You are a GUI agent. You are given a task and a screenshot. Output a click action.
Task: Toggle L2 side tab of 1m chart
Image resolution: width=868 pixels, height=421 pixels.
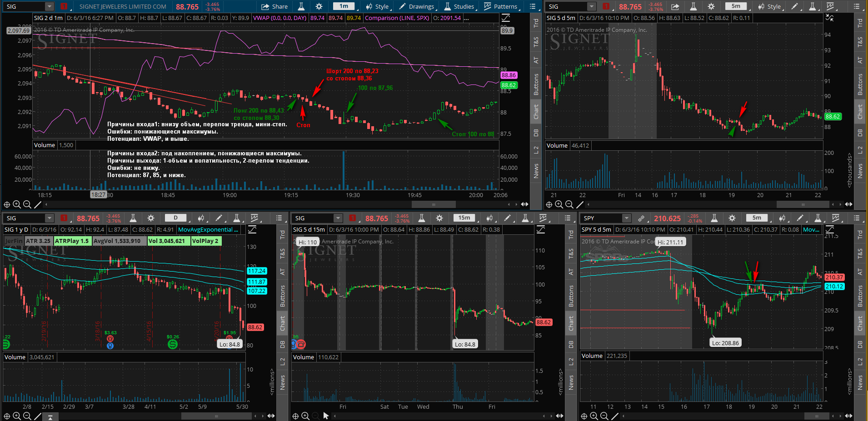(x=536, y=150)
